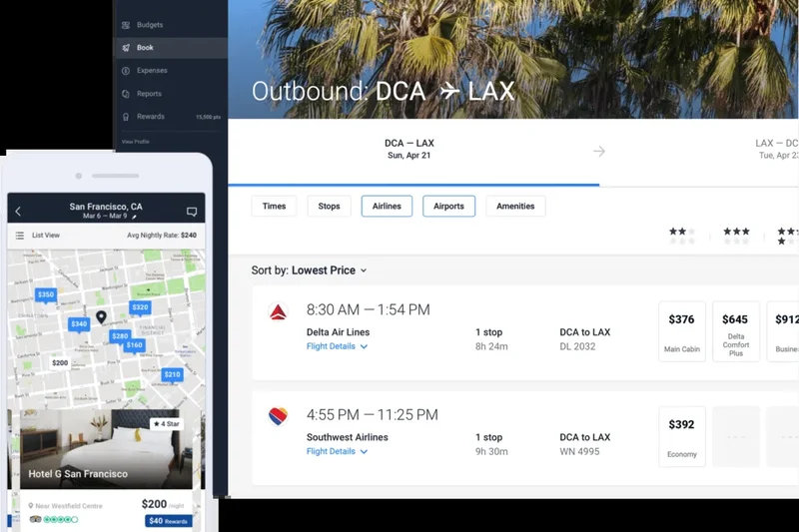Select the two-star rating filter
Screen dimensions: 799x532
(x=682, y=236)
